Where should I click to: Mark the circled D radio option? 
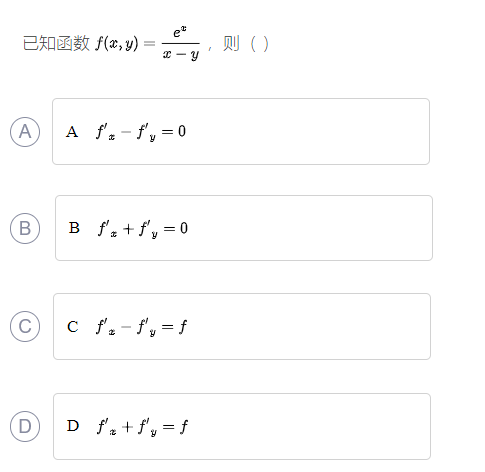(25, 426)
